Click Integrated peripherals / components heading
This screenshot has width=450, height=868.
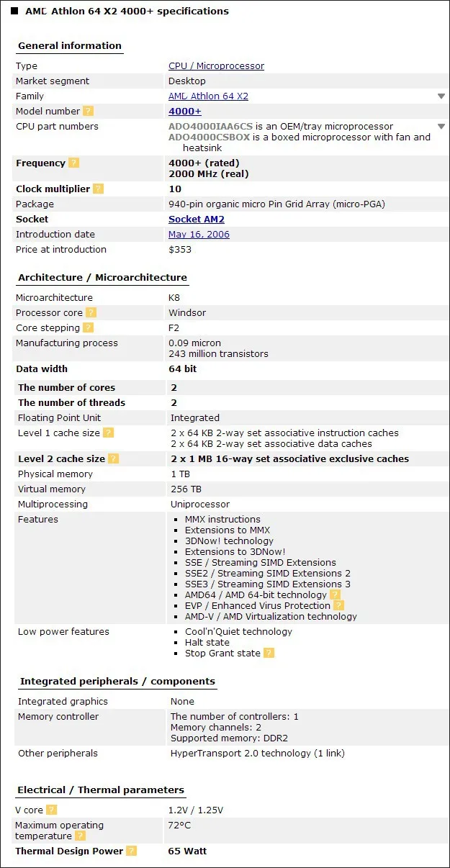(117, 681)
